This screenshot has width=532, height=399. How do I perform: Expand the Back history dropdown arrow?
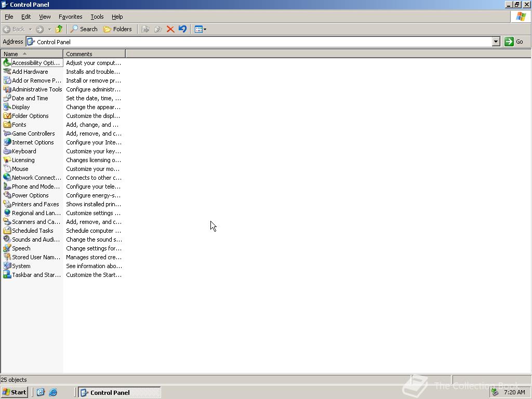(30, 30)
